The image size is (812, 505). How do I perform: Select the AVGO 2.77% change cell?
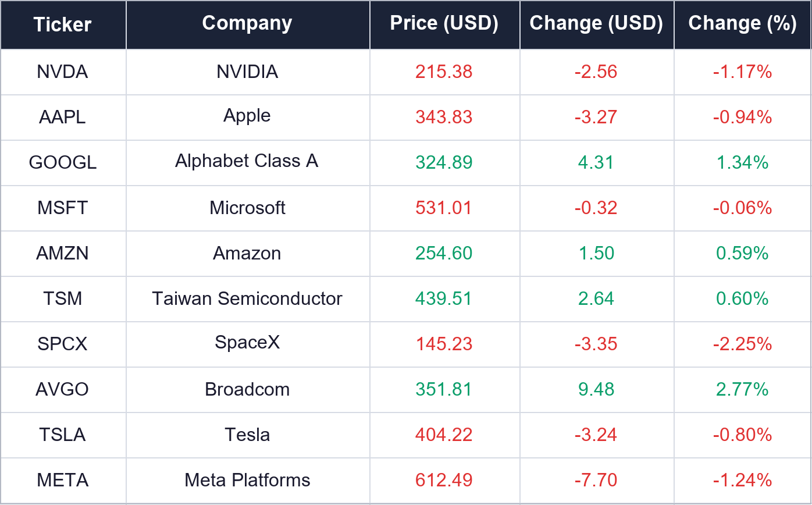743,389
